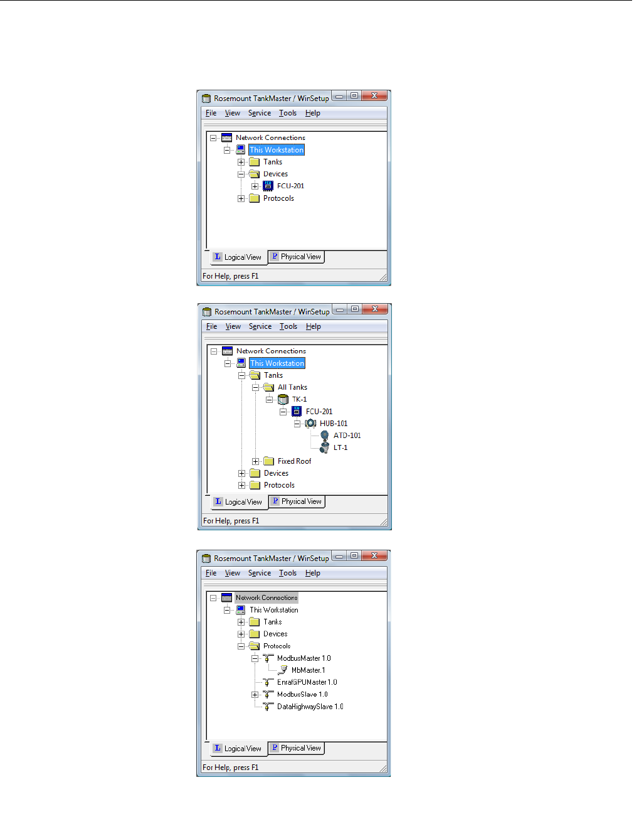Switch to Physical View tab in top window
Screen dimensions: 644x829
click(297, 257)
